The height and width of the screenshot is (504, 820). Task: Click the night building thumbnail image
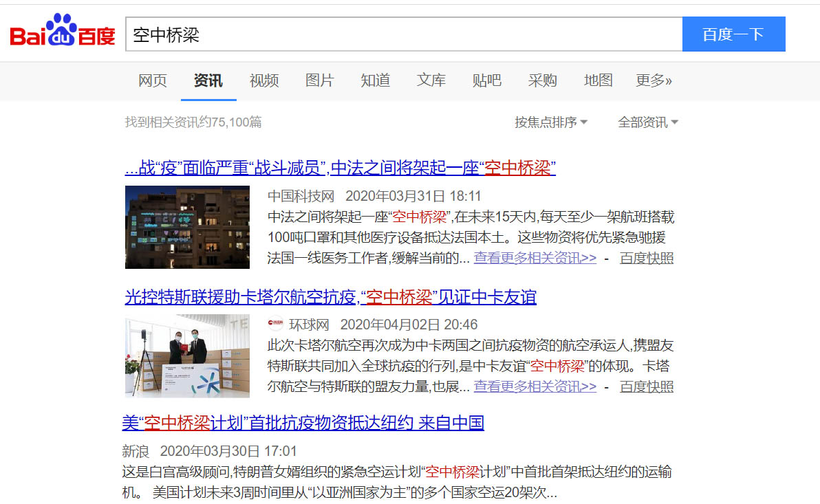click(x=187, y=228)
